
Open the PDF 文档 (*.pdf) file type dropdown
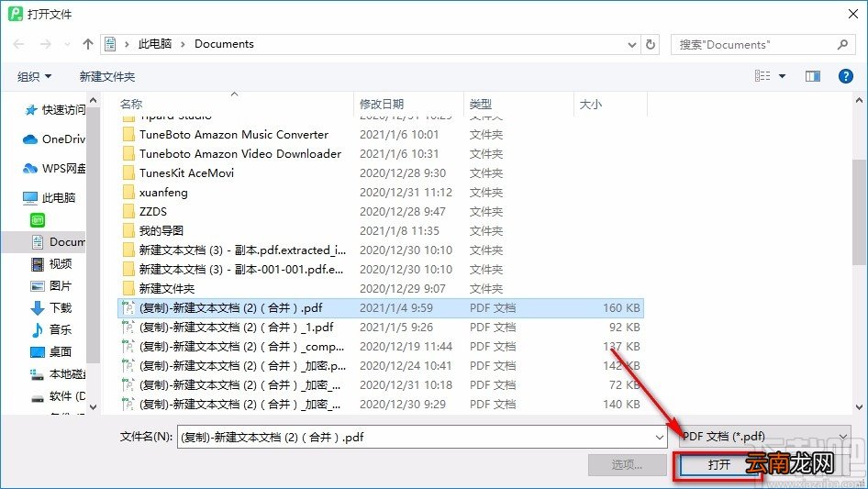765,437
